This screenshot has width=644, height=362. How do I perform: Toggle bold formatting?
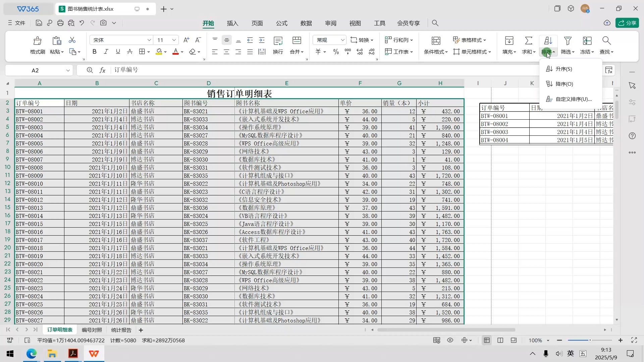click(x=94, y=51)
